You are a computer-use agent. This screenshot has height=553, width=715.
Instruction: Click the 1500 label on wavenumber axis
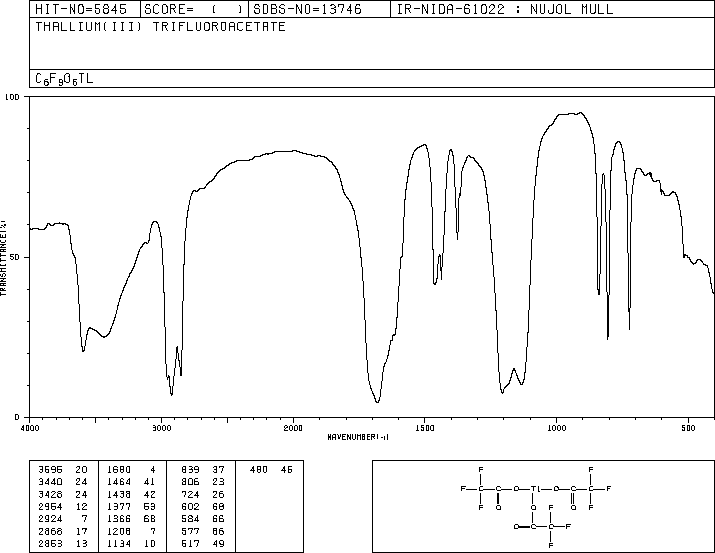click(425, 428)
